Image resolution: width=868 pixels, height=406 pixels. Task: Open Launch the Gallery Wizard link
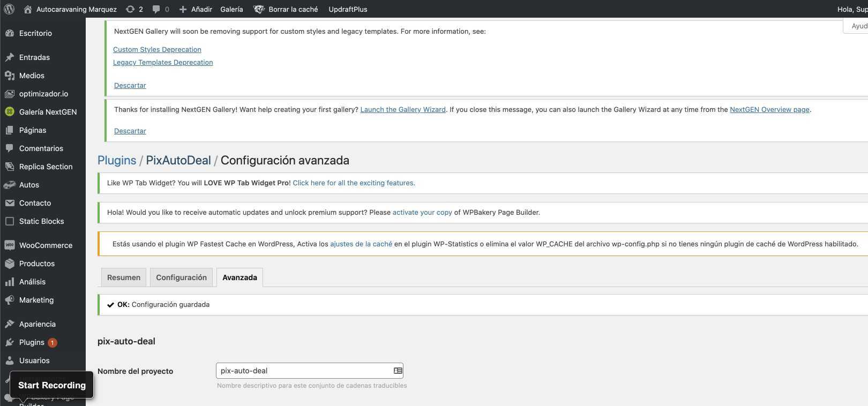pos(403,109)
